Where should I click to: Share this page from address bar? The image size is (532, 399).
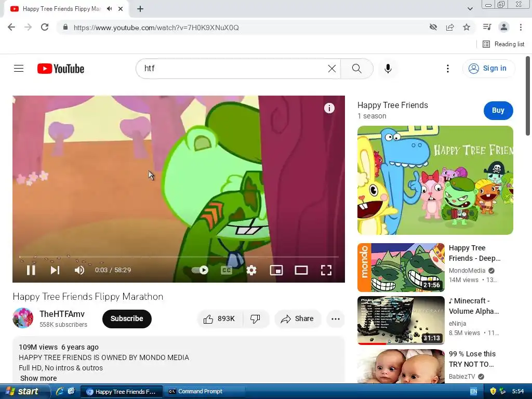450,27
